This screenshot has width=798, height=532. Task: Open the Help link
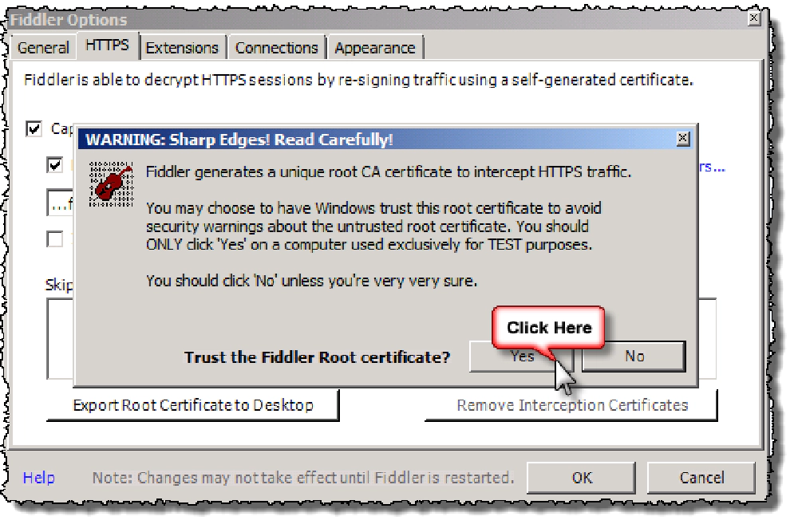point(38,478)
